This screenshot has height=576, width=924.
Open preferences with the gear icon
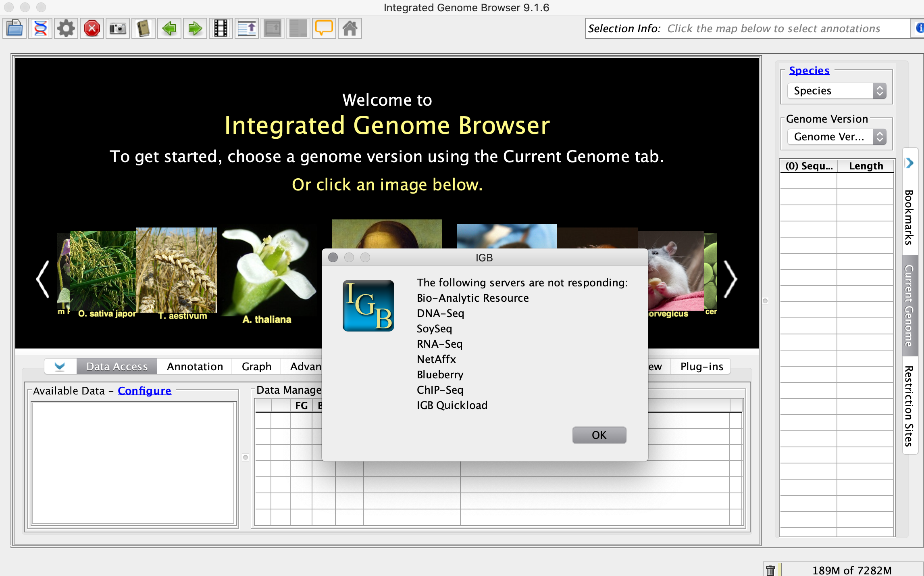[66, 29]
